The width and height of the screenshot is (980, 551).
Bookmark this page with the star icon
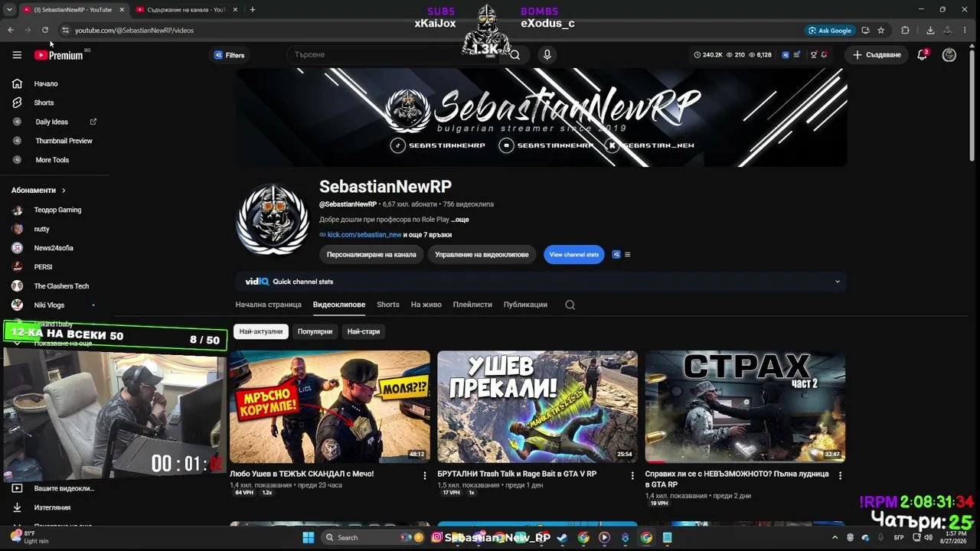(x=881, y=31)
